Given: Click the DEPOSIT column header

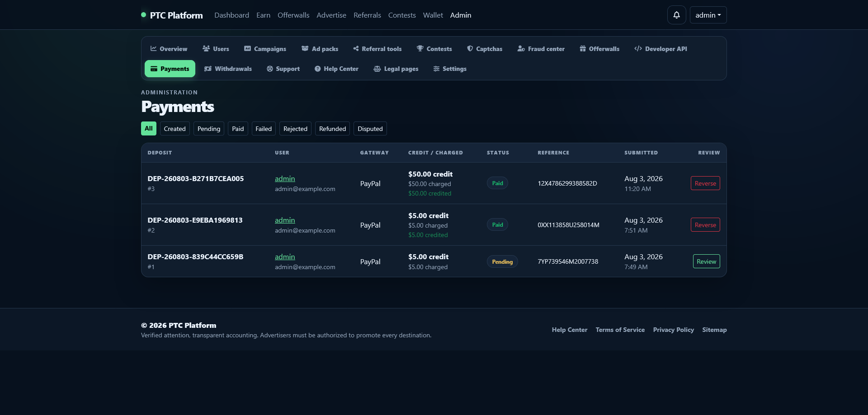Looking at the screenshot, I should [160, 153].
